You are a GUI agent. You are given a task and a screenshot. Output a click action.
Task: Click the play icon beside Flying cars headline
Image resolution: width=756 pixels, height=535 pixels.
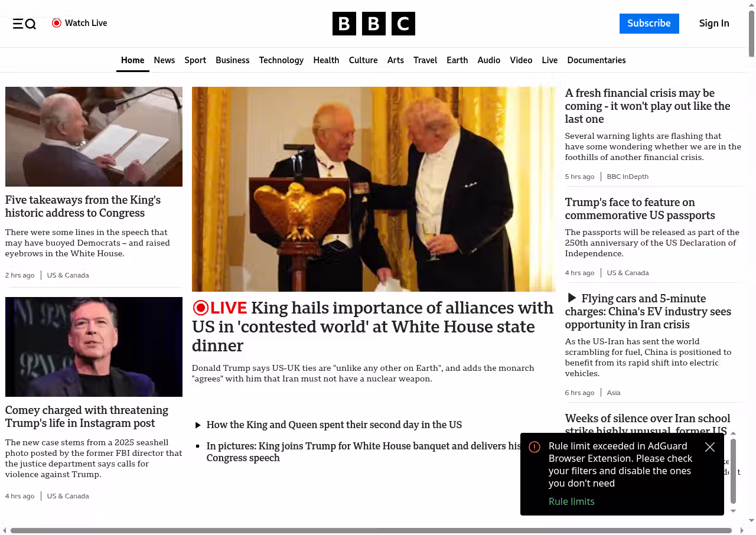[572, 298]
